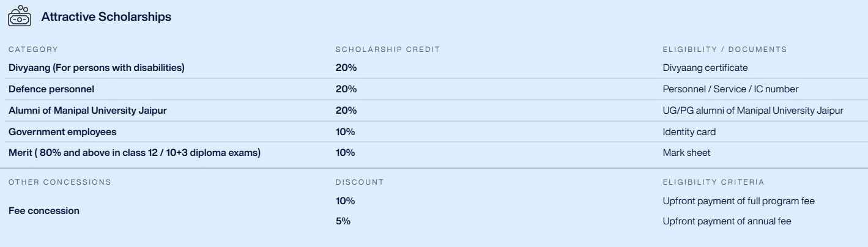Viewport: 868px width, 247px height.
Task: Select Upfront payment of annual fee
Action: [727, 221]
